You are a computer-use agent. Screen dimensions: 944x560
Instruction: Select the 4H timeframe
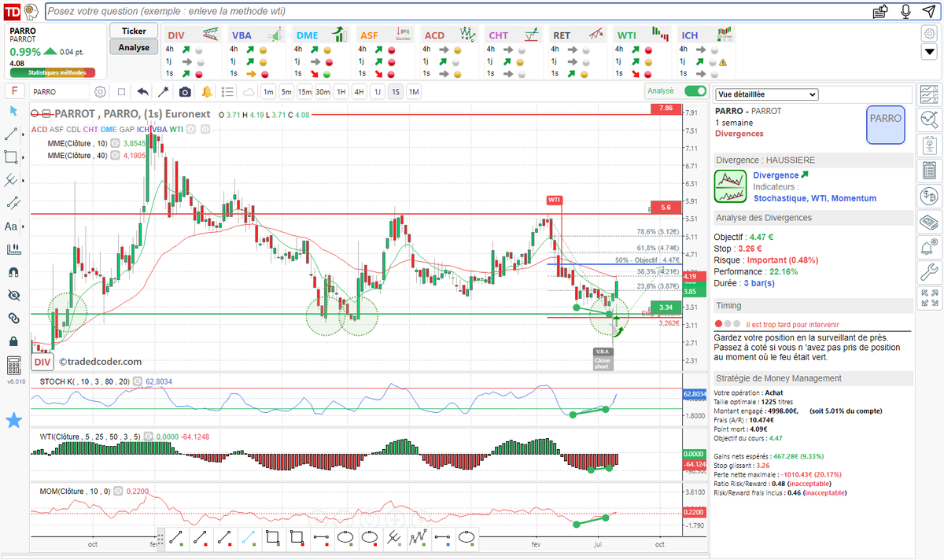360,91
